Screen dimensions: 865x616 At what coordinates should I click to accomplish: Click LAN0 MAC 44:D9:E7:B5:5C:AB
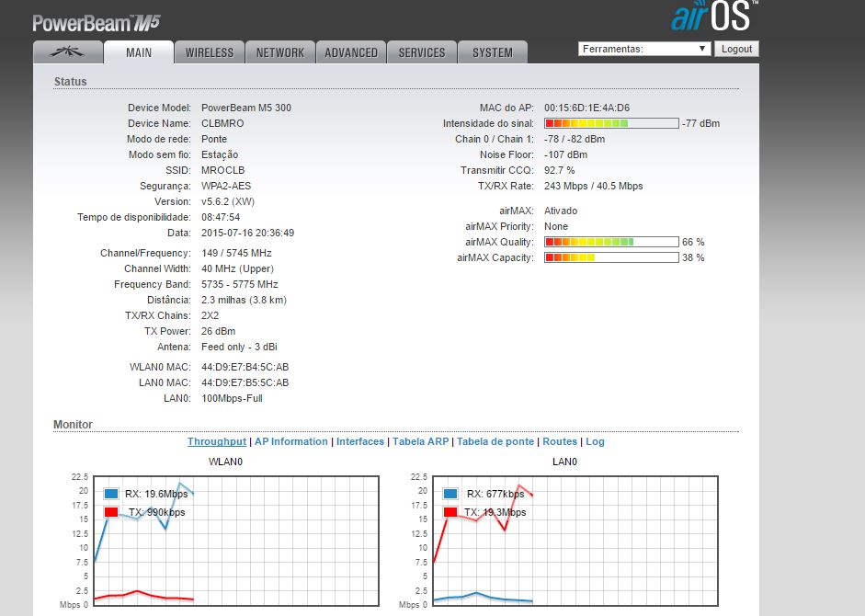click(245, 382)
